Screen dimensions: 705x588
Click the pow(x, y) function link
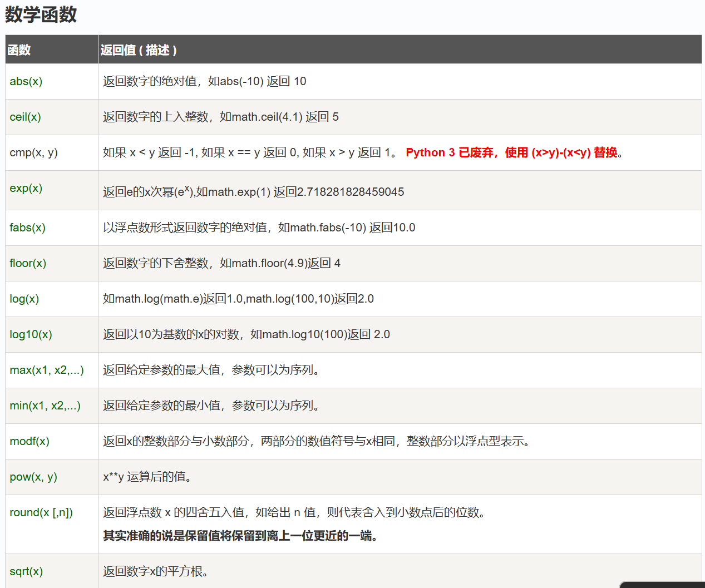coord(33,477)
